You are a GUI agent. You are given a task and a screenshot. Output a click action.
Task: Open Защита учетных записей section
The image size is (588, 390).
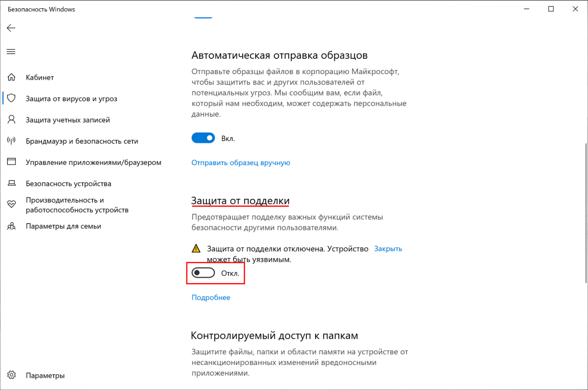coord(68,120)
